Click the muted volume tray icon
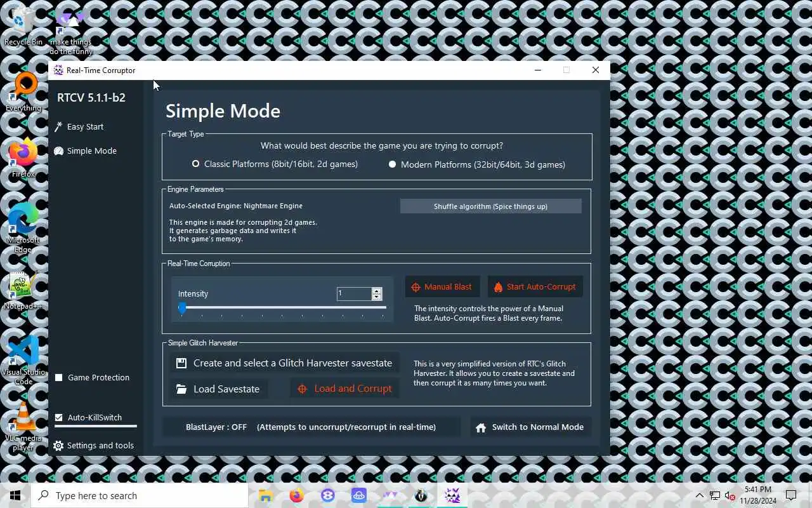This screenshot has height=508, width=812. 730,495
